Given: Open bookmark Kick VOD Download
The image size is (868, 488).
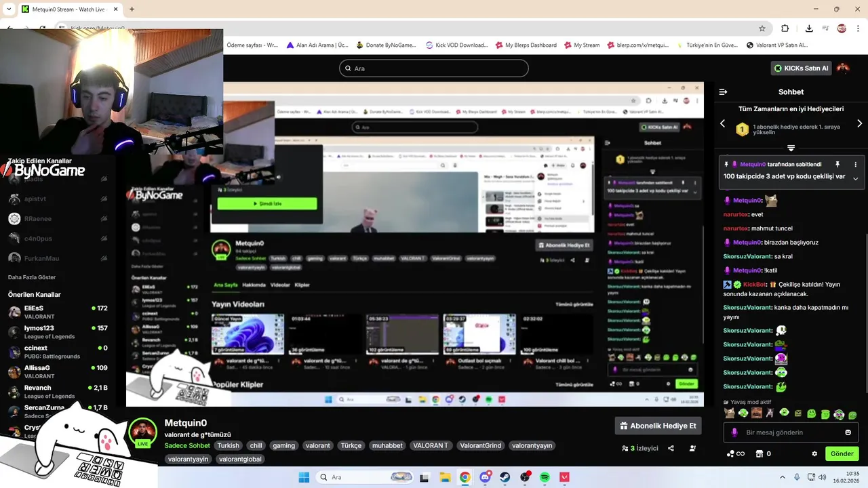Looking at the screenshot, I should [456, 45].
